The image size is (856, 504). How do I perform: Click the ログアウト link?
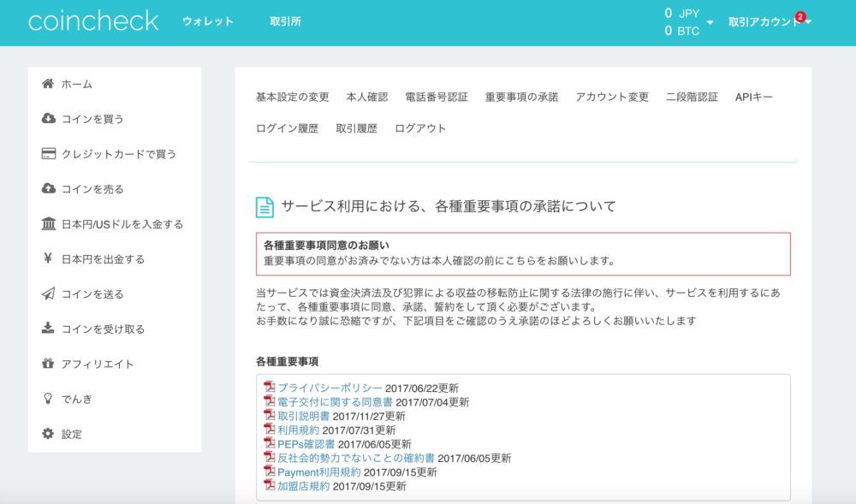(420, 128)
